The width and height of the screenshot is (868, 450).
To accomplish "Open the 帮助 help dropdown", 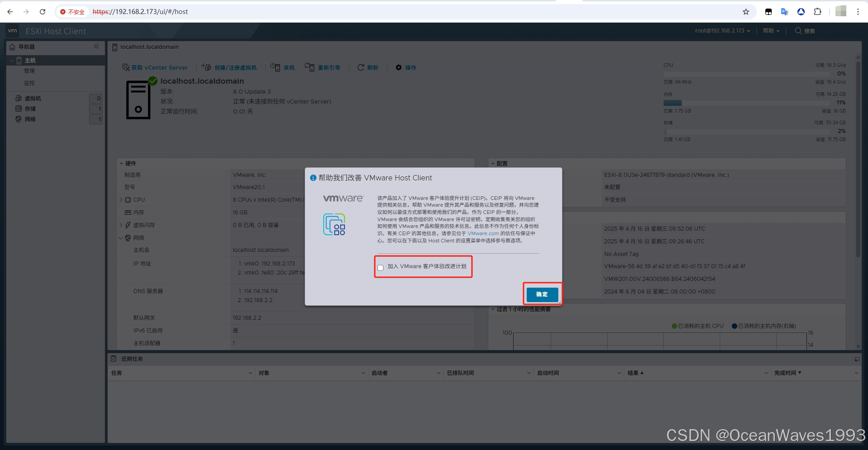I will coord(771,31).
